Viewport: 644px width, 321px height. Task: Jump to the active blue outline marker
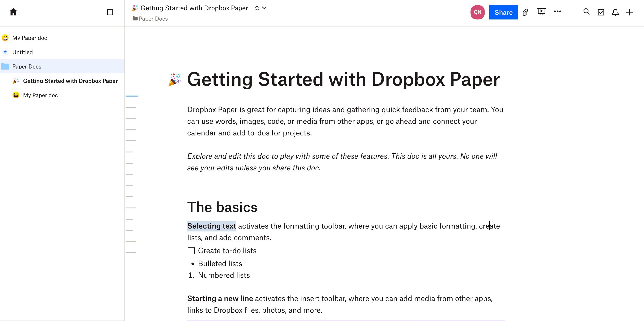point(132,96)
